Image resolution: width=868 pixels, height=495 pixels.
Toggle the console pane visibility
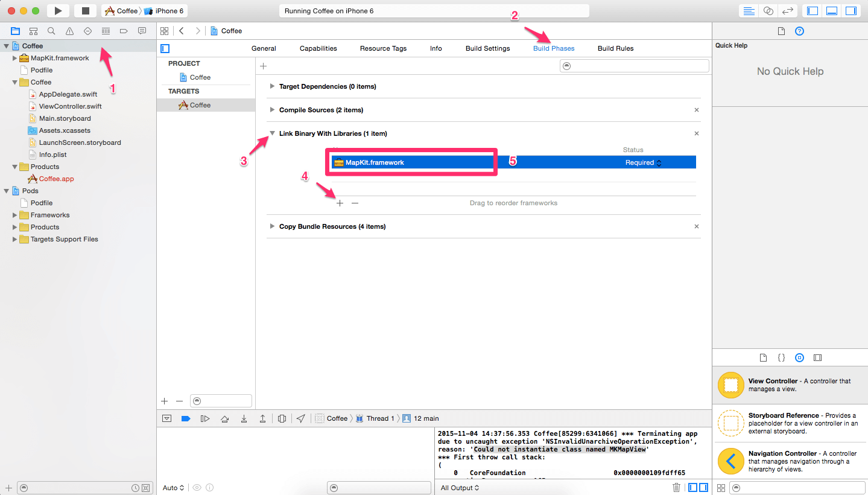(x=705, y=488)
